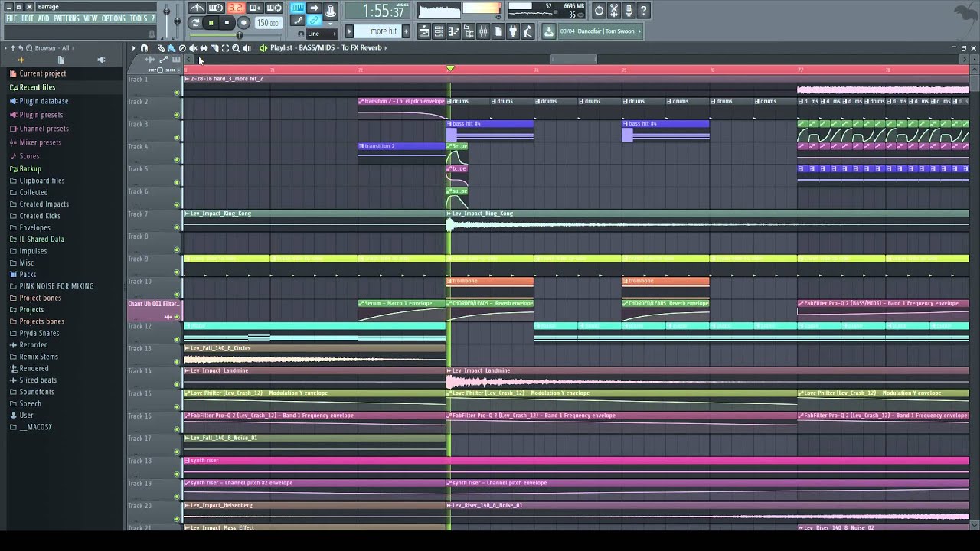Click the 150 tempo display
Screen dimensions: 980x551
coord(268,24)
